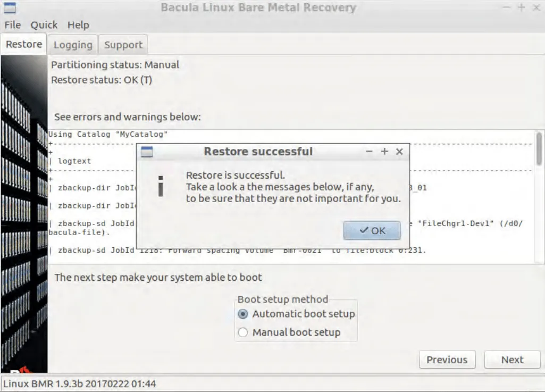The image size is (545, 392).
Task: Close the Bacula main window
Action: pyautogui.click(x=536, y=7)
